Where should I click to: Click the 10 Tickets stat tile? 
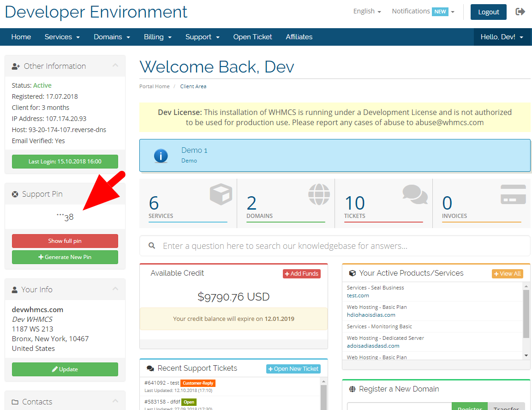coord(383,203)
